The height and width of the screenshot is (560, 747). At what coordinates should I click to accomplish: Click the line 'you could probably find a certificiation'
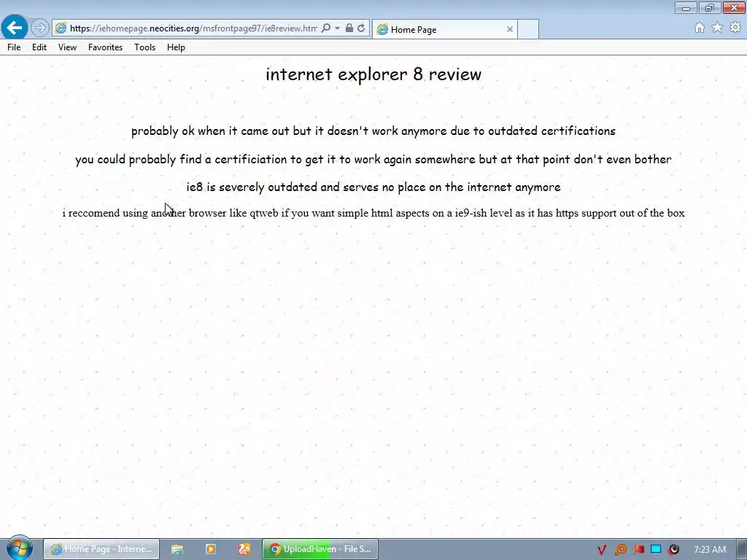click(373, 159)
